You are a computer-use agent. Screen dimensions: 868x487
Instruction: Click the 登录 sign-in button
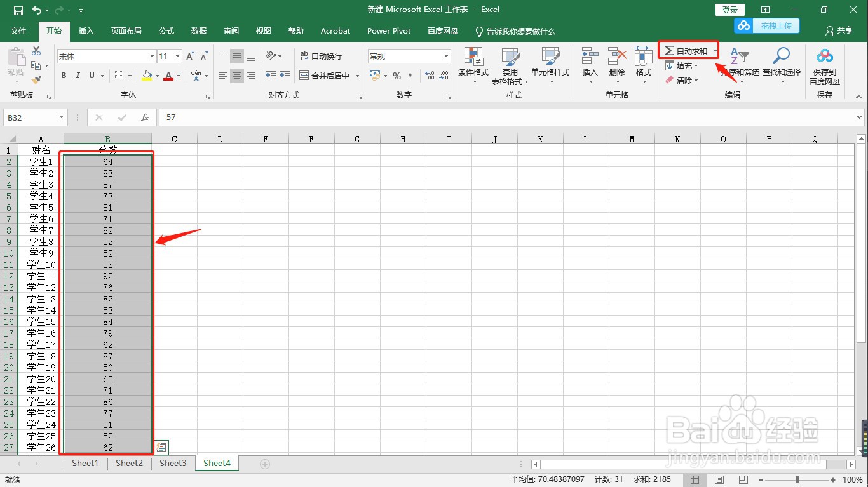(730, 10)
